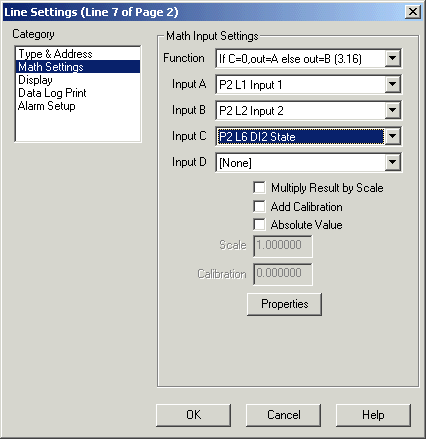Expand the Input A dropdown arrow

(x=392, y=84)
